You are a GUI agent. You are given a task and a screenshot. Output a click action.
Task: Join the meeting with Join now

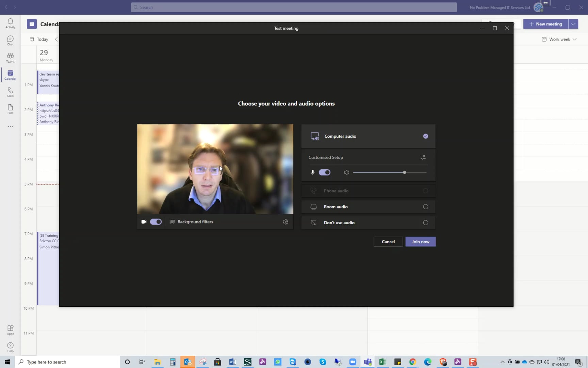pyautogui.click(x=420, y=242)
